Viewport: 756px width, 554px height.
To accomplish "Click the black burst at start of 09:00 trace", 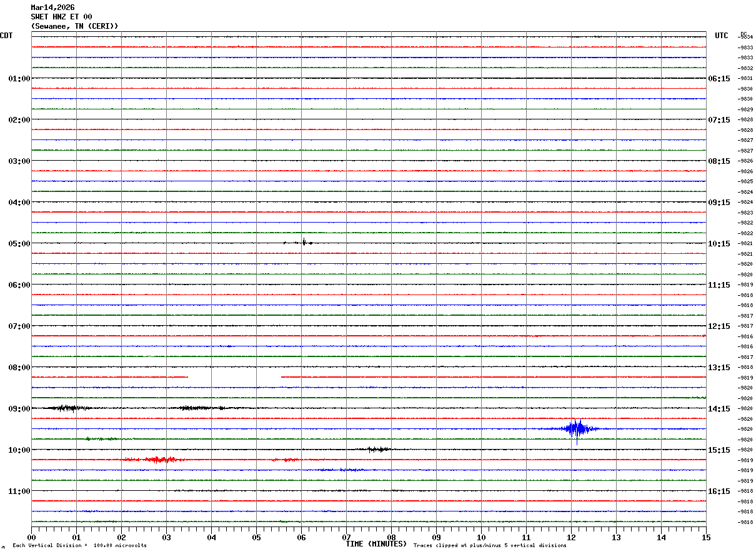I will pos(66,408).
